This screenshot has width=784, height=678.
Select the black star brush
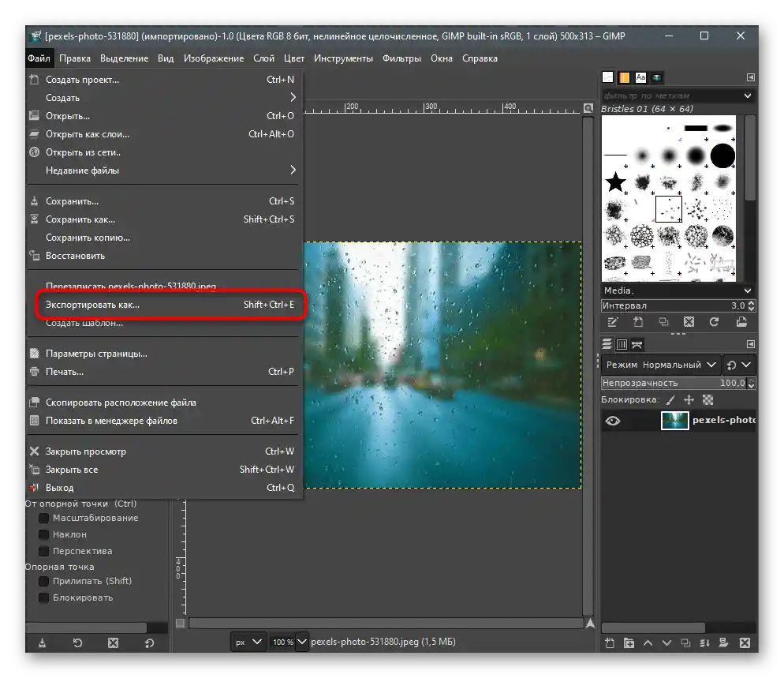click(615, 182)
